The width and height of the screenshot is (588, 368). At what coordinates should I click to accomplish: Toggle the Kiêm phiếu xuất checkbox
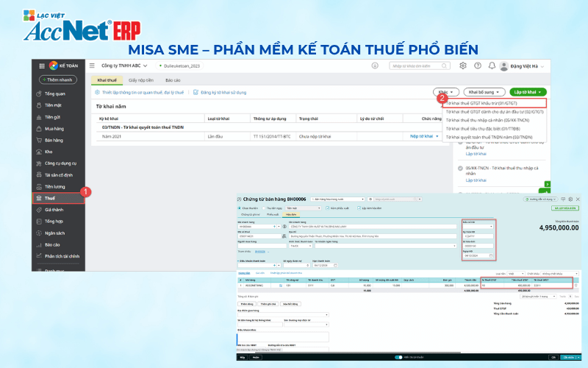327,208
